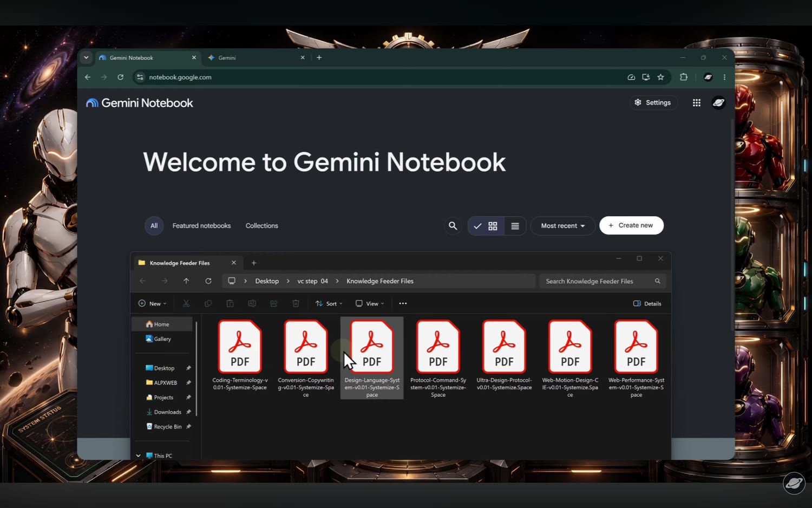Screen dimensions: 812x508
Task: Switch to list view in Gemini Notebook
Action: (x=515, y=226)
